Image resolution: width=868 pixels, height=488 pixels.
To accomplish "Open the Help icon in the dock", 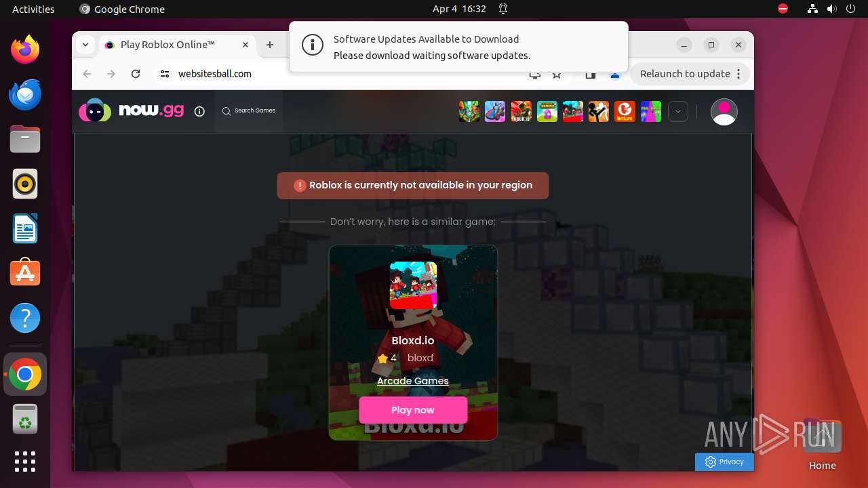I will click(25, 318).
